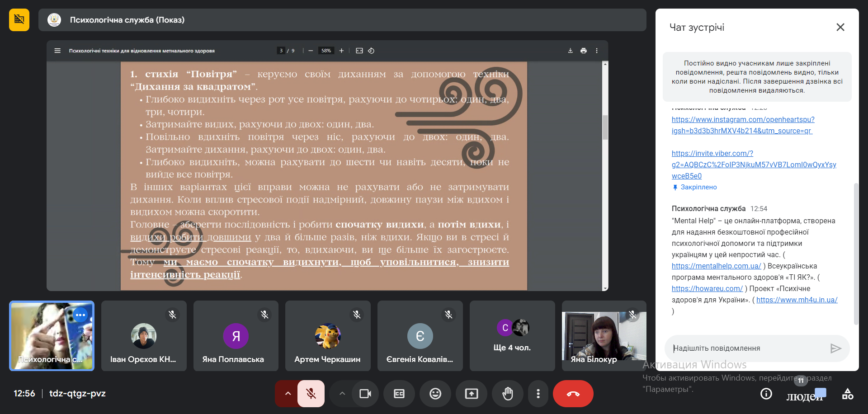Open the howareu.com link in chat
Image resolution: width=868 pixels, height=414 pixels.
(x=707, y=289)
